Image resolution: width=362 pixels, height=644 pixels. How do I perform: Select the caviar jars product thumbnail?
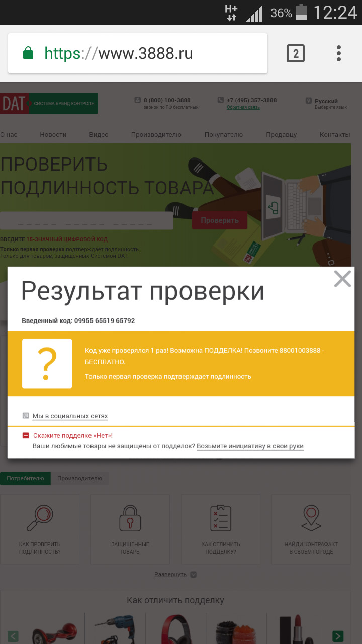tap(236, 630)
